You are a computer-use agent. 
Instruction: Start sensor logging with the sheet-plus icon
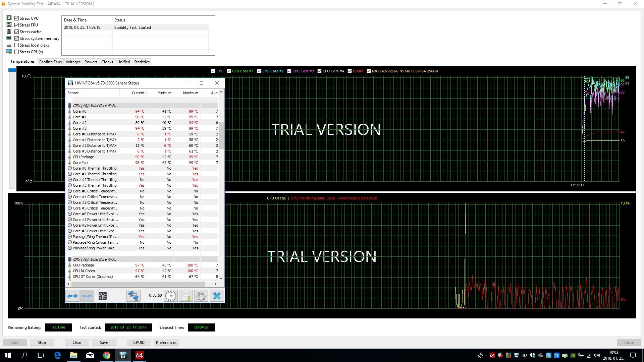[x=186, y=296]
